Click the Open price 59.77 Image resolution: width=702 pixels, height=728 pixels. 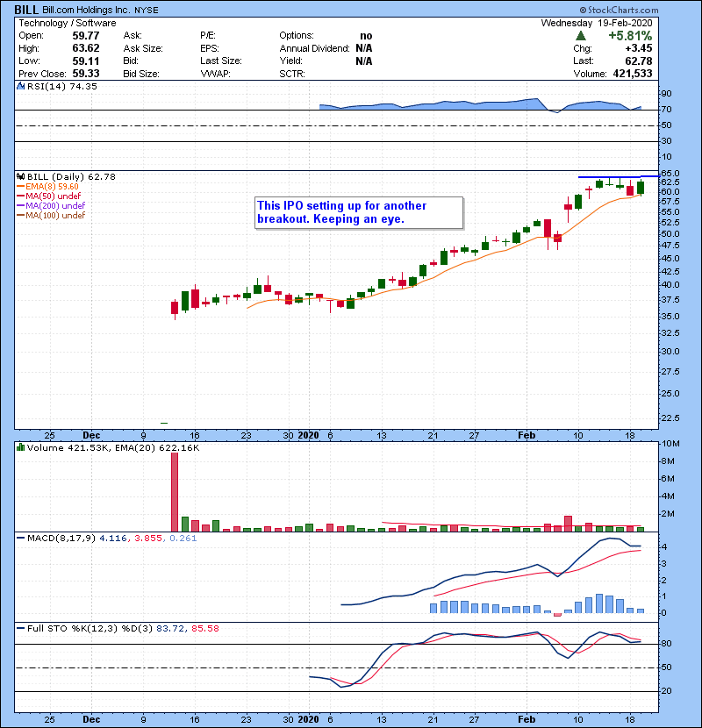[x=85, y=36]
